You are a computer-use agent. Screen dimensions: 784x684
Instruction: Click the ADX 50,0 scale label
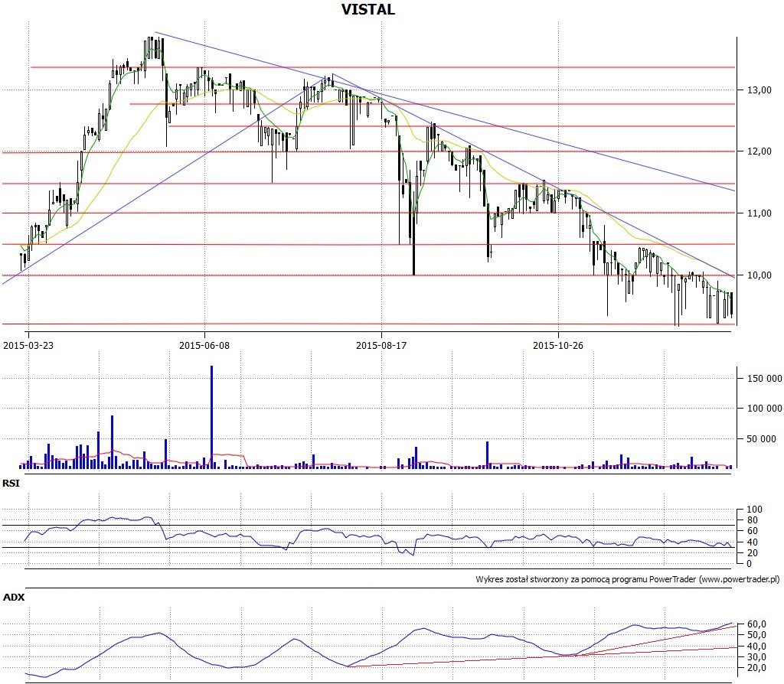tap(757, 635)
